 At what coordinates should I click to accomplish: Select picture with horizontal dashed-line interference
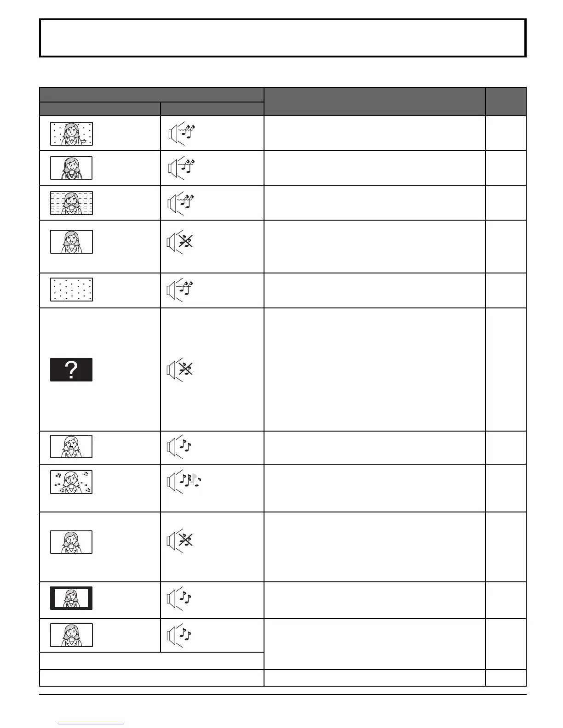(x=71, y=203)
